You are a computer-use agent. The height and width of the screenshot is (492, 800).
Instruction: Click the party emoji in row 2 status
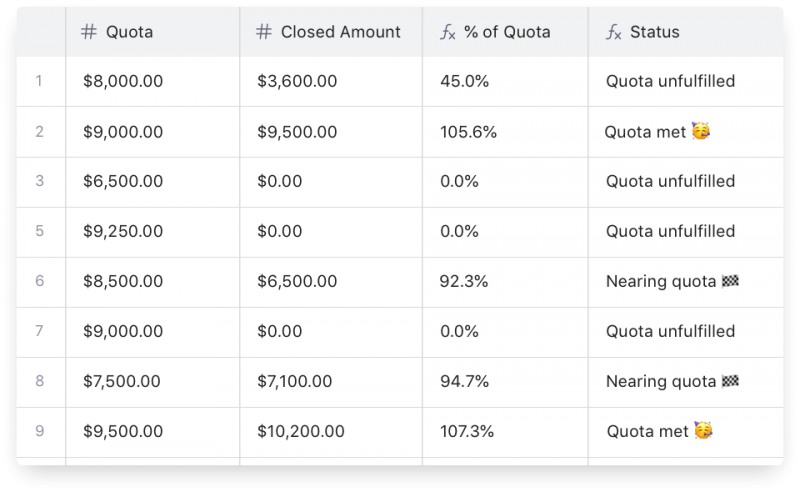pos(702,131)
